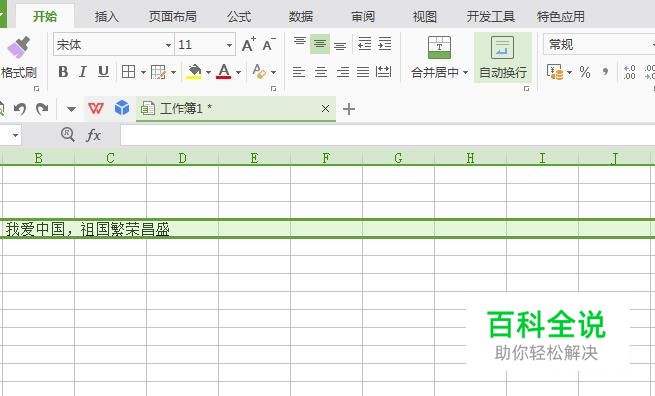The height and width of the screenshot is (396, 655).
Task: Toggle middle vertical alignment
Action: coord(320,44)
